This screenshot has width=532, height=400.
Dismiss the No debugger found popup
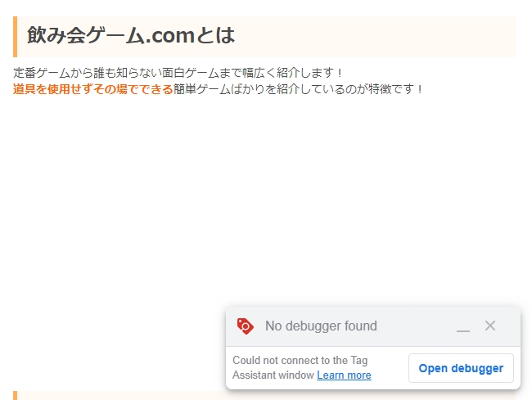(490, 326)
